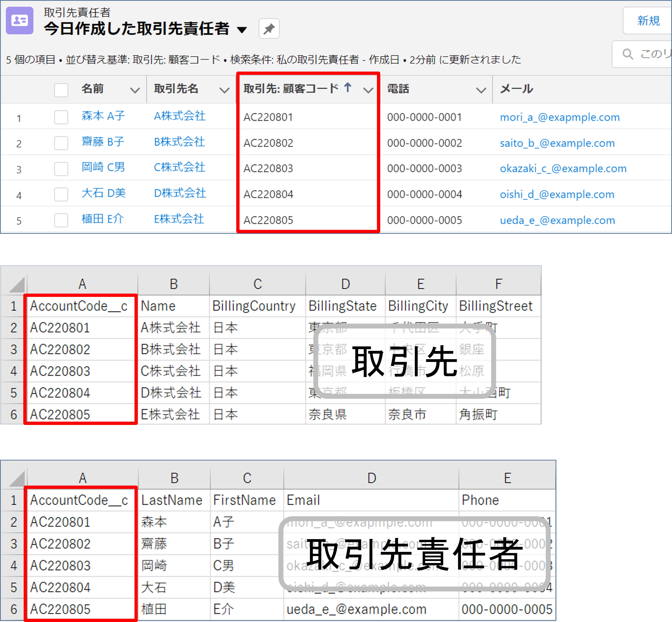The width and height of the screenshot is (672, 622).
Task: Click email ueda_e_@example.com in list view
Action: [x=557, y=220]
